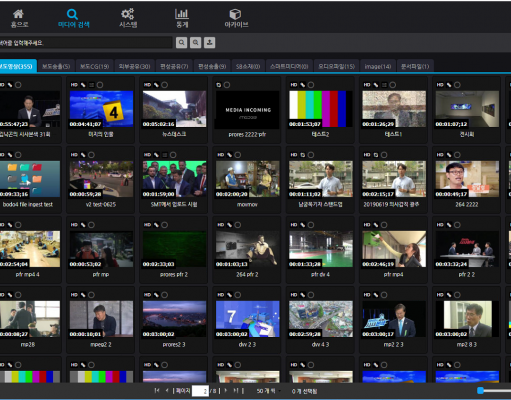
Task: Open the Media Search (미디어 검색) section
Action: 73,18
